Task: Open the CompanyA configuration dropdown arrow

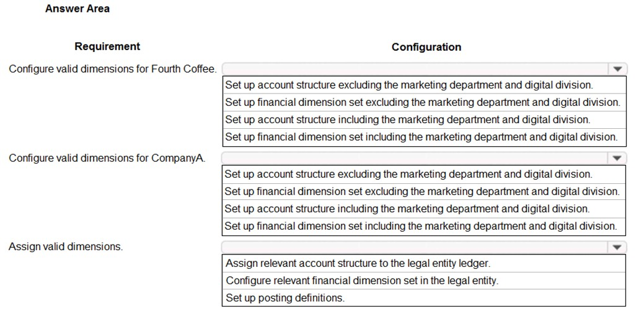Action: click(x=617, y=158)
